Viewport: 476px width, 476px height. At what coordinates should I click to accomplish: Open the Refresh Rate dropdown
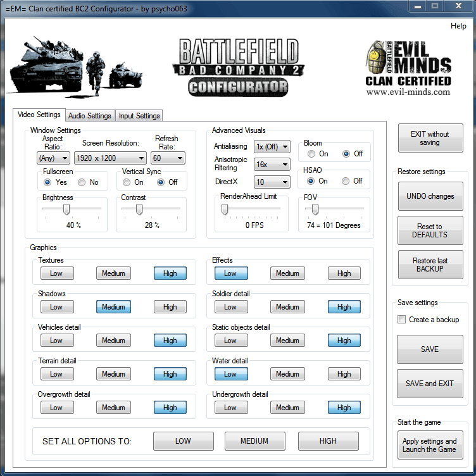tap(168, 158)
